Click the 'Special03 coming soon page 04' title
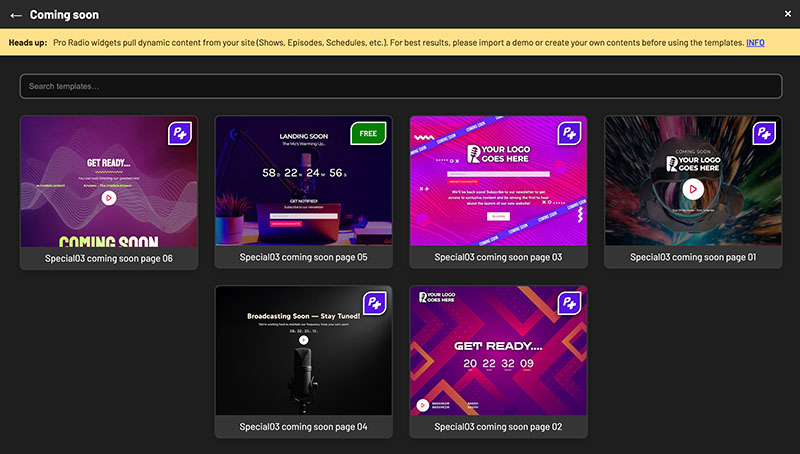This screenshot has width=800, height=454. tap(304, 427)
